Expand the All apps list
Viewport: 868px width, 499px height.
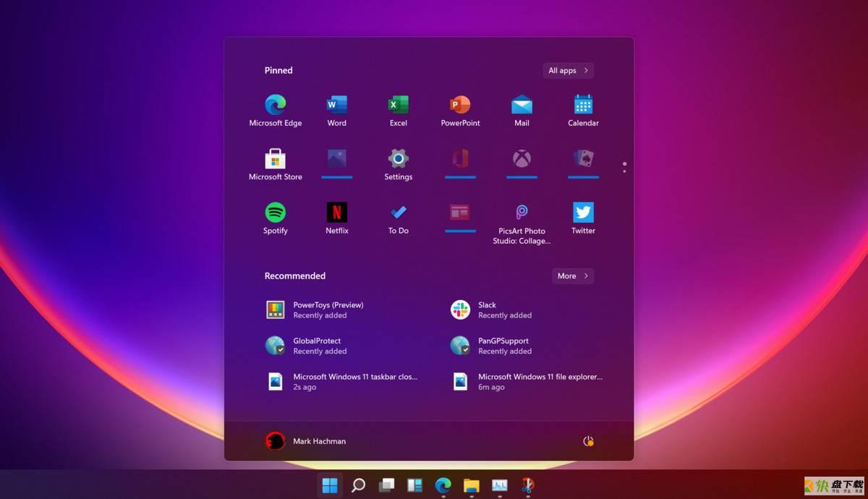pyautogui.click(x=569, y=70)
